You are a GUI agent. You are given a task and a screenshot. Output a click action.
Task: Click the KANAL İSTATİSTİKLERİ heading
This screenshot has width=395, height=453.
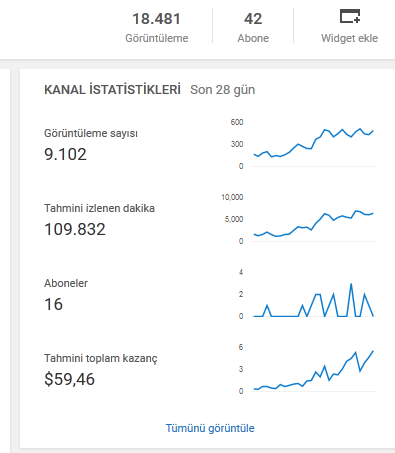coord(112,90)
